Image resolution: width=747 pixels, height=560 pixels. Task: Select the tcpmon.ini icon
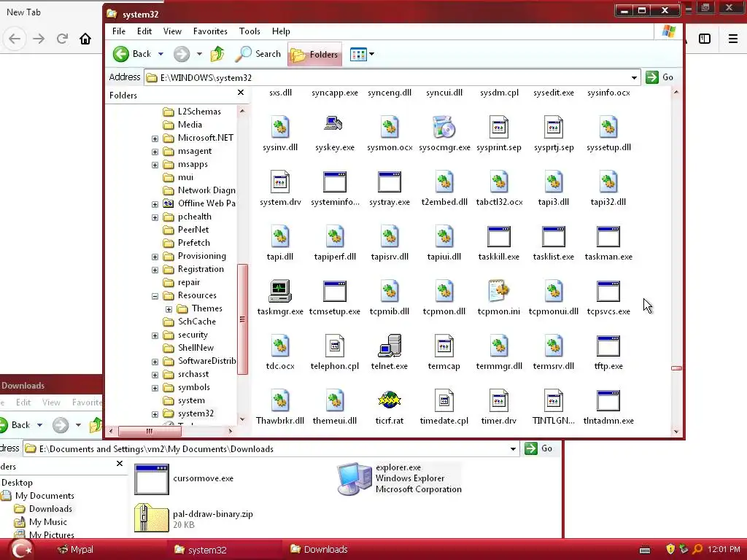point(499,292)
